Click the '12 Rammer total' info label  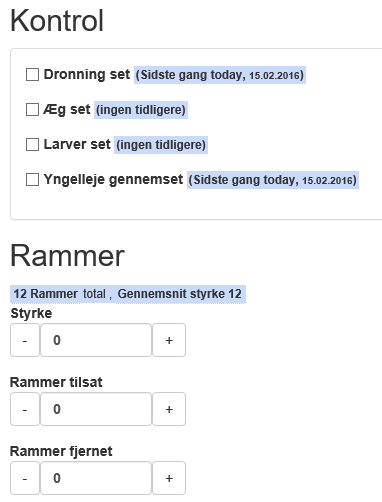[x=59, y=294]
